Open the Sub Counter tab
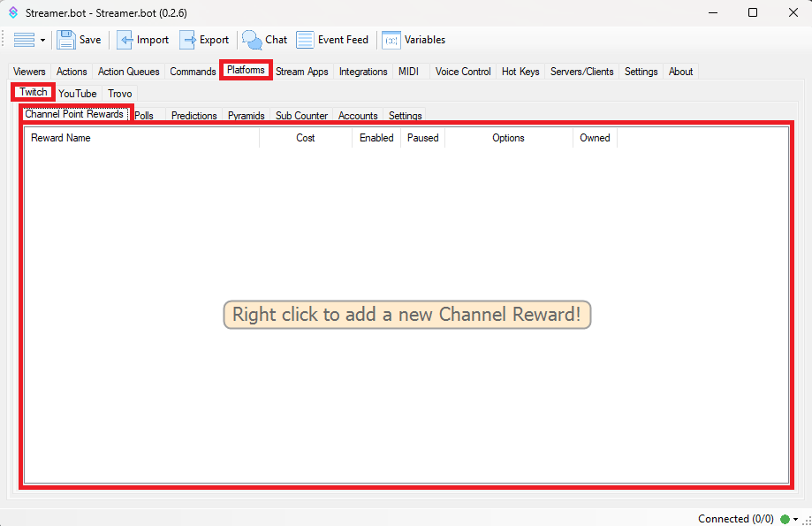Screen dimensions: 812x526 301,116
